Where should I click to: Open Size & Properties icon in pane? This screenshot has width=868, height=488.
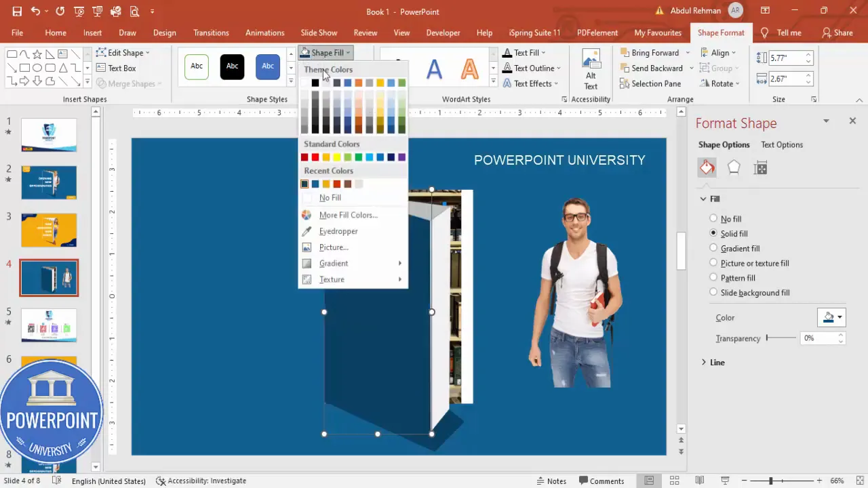pos(760,168)
